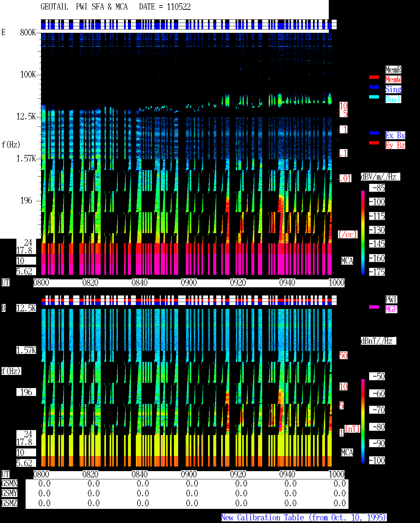The image size is (420, 523).
Task: Click the -80 color scale value
Action: [377, 427]
